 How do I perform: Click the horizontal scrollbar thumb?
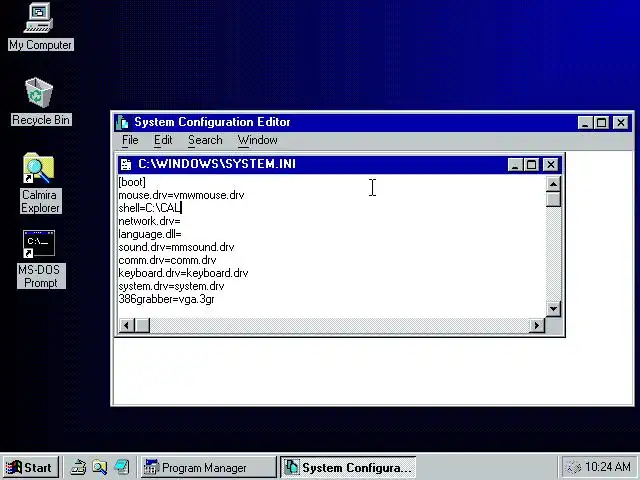(142, 325)
